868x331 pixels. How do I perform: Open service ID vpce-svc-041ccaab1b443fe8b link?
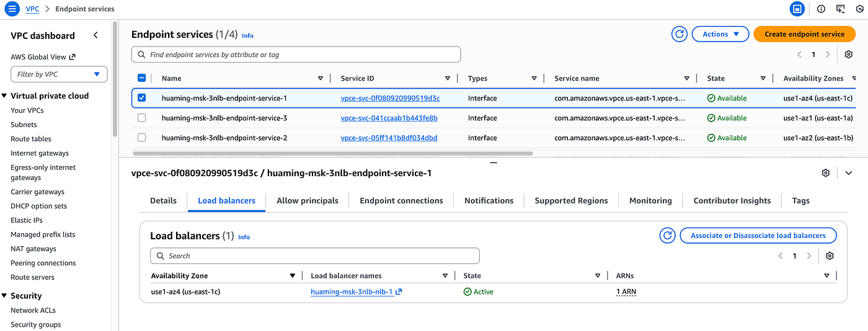389,118
